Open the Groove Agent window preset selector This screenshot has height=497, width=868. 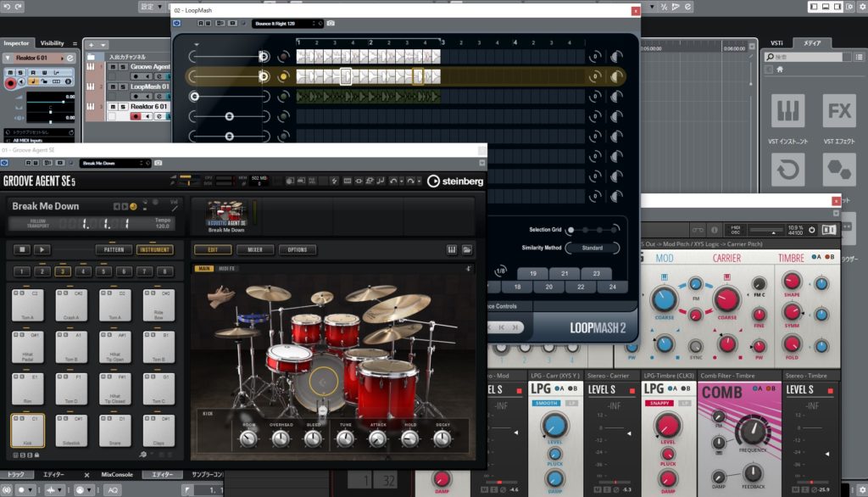[115, 163]
